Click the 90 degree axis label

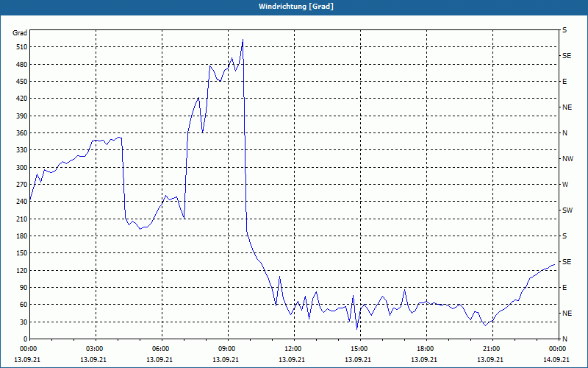(x=22, y=287)
